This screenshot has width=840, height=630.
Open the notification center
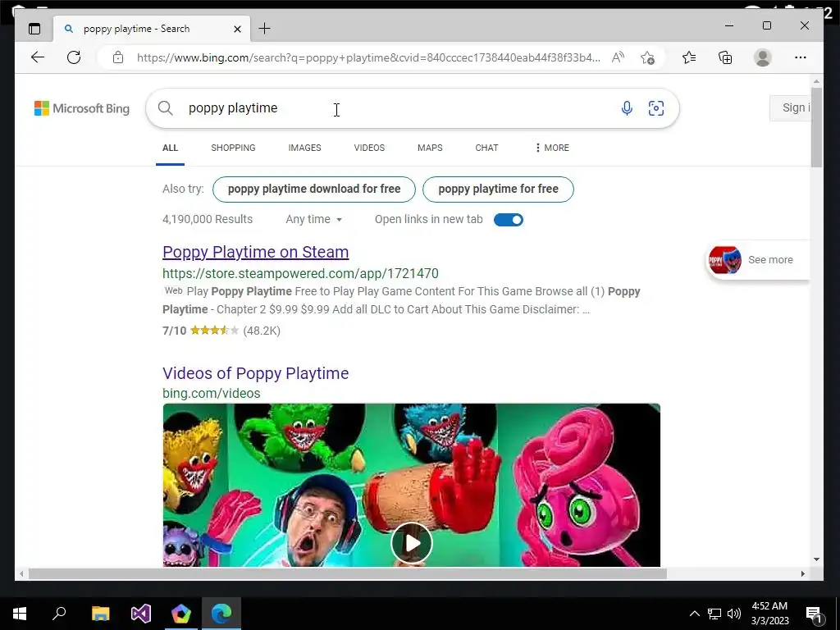point(814,615)
